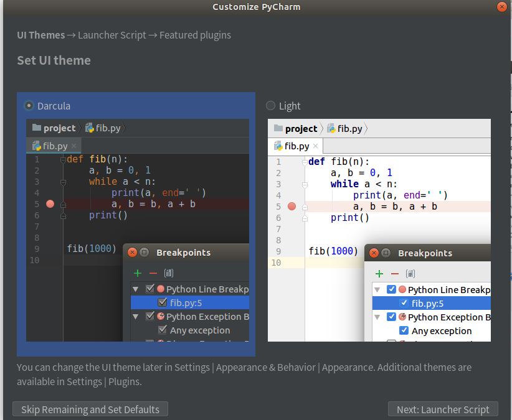The width and height of the screenshot is (512, 420).
Task: Click Python file icon in Light breadcrumb
Action: point(331,128)
